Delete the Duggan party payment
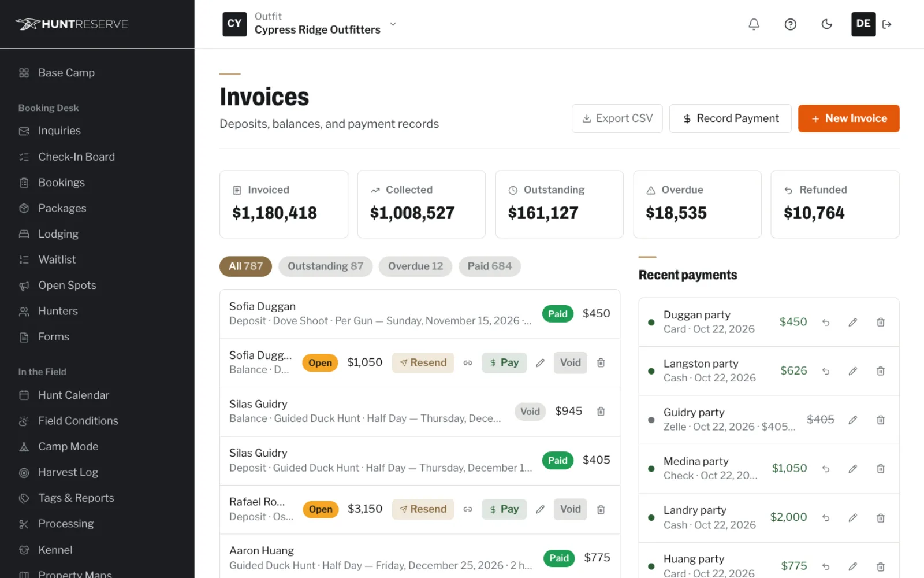Screen dimensions: 924x578 (880, 323)
